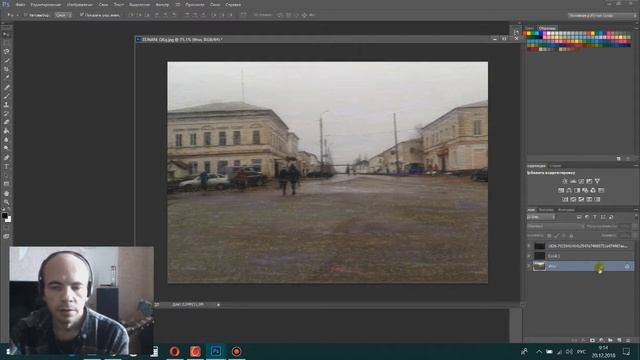Open the layer filter kind dropdown

[541, 217]
